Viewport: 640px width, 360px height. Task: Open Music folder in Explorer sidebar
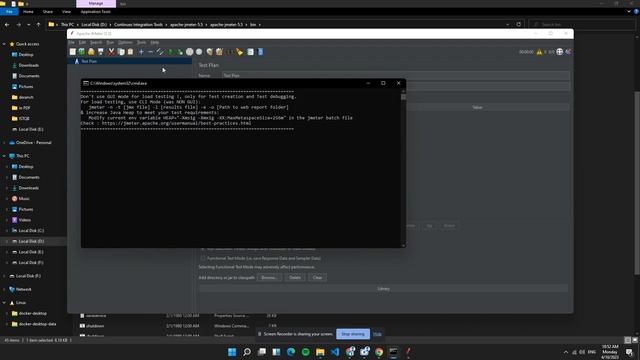pyautogui.click(x=24, y=199)
